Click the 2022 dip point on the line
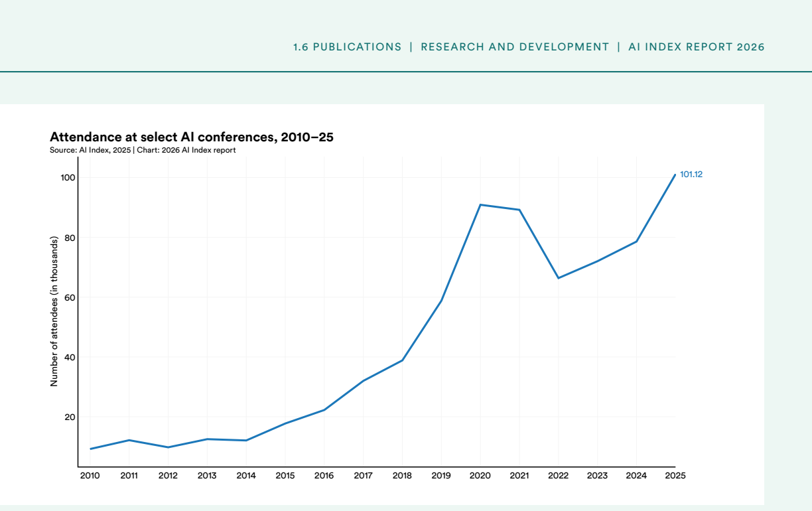812x511 pixels. click(559, 278)
